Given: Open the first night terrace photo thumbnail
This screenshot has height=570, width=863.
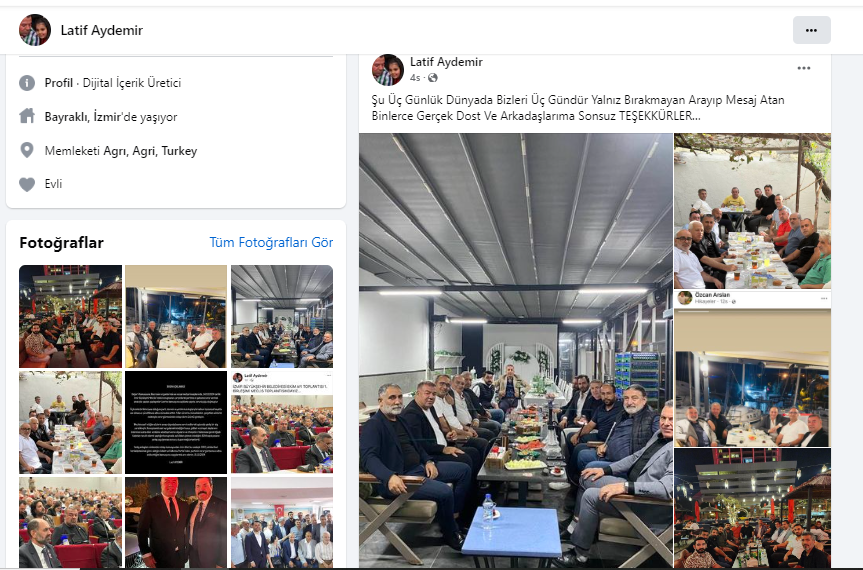Looking at the screenshot, I should point(70,316).
